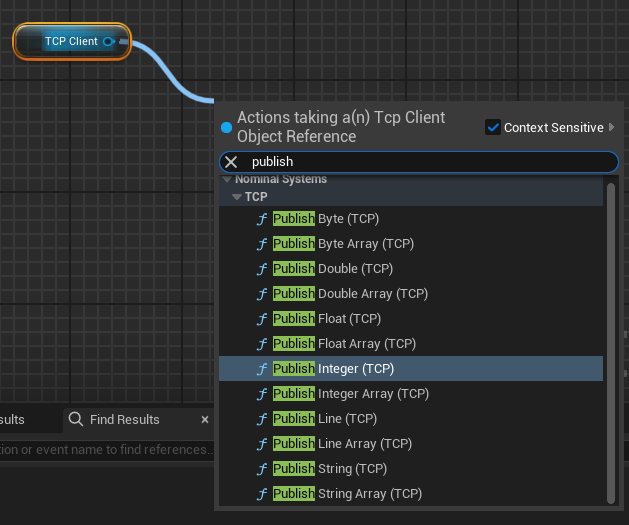Open the Find Results tab
The width and height of the screenshot is (629, 525).
(124, 420)
